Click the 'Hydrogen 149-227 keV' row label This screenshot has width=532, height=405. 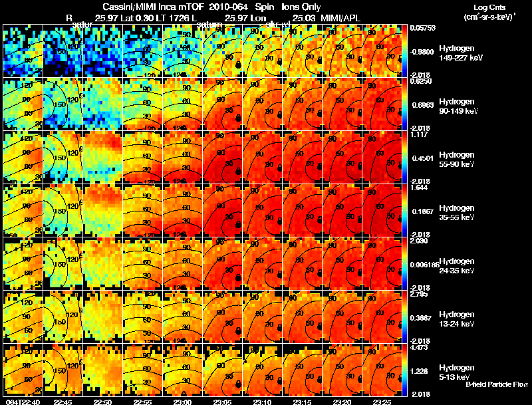coord(460,53)
